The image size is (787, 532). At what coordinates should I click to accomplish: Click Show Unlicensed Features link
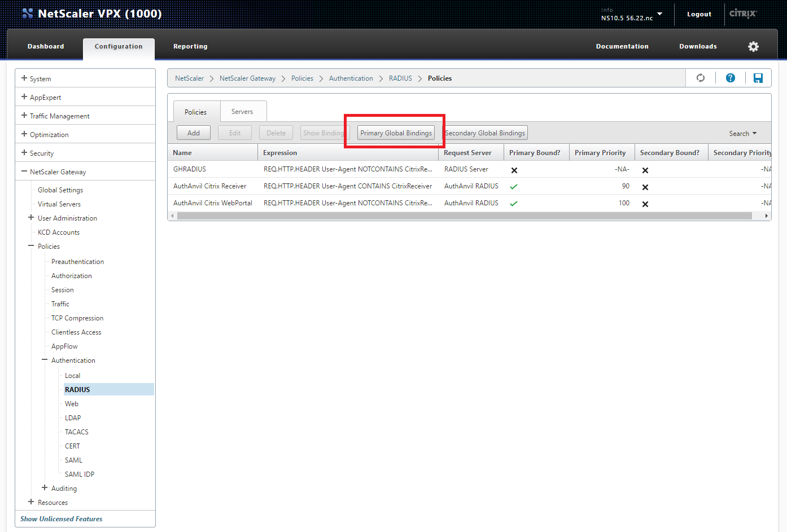[62, 519]
